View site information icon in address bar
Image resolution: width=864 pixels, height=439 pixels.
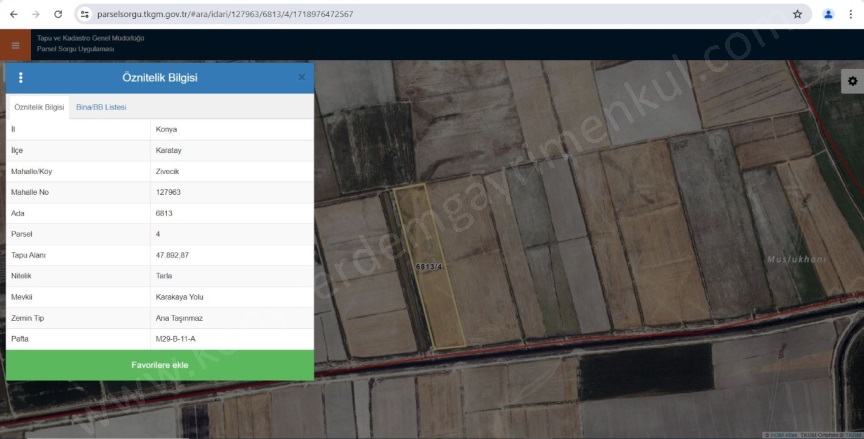(x=85, y=15)
